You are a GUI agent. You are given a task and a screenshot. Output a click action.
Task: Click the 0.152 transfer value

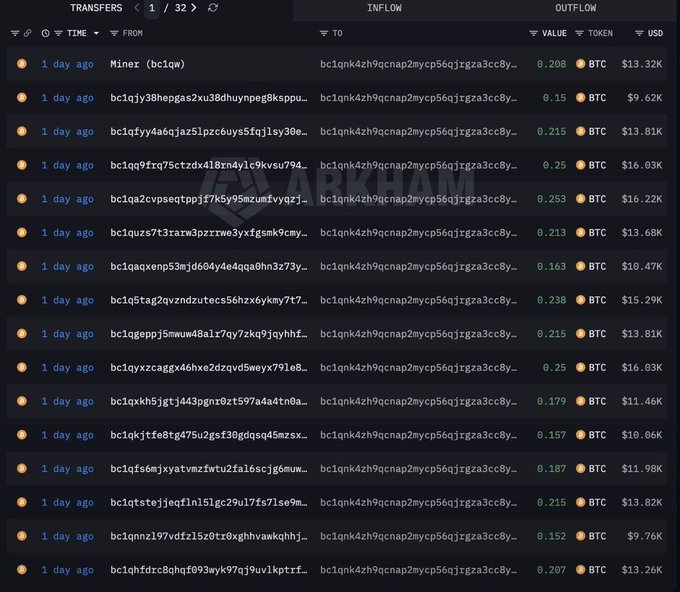[551, 536]
